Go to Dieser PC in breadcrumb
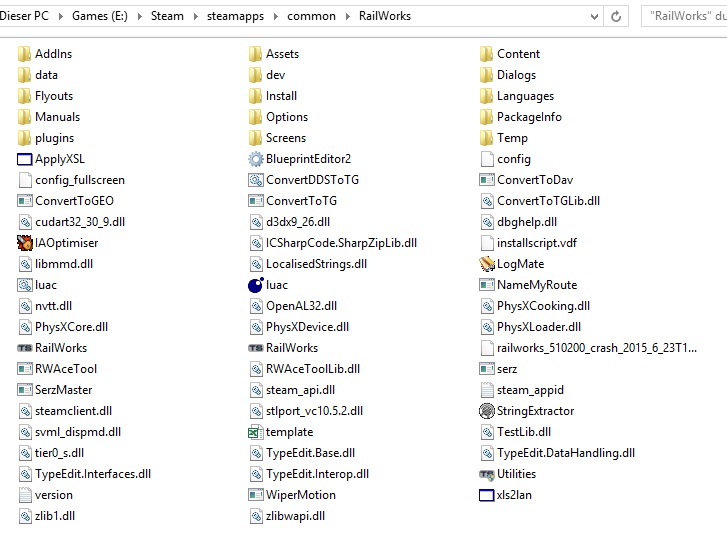The image size is (727, 535). [x=24, y=16]
